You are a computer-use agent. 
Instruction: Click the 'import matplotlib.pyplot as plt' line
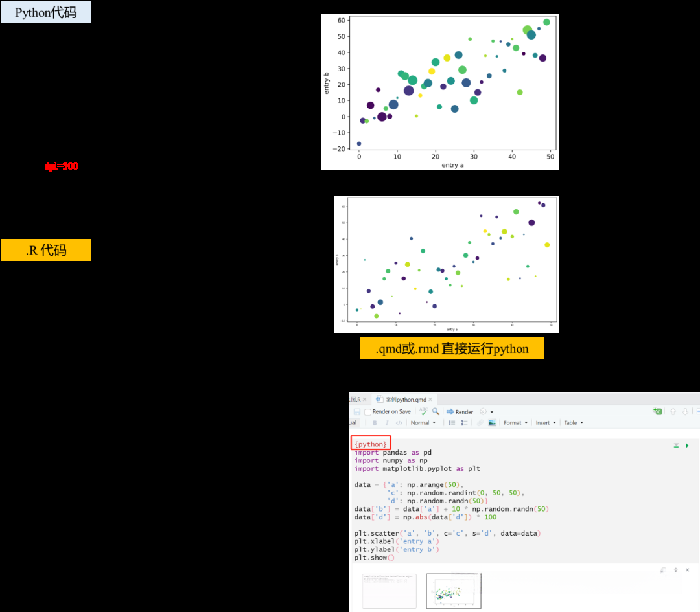tap(417, 468)
